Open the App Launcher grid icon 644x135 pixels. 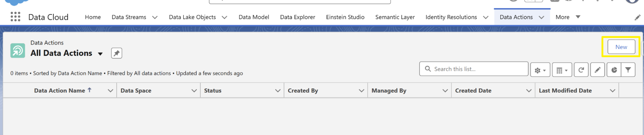pos(15,17)
